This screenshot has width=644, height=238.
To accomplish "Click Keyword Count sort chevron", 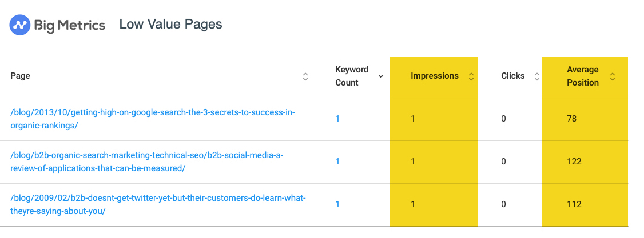I will [381, 76].
